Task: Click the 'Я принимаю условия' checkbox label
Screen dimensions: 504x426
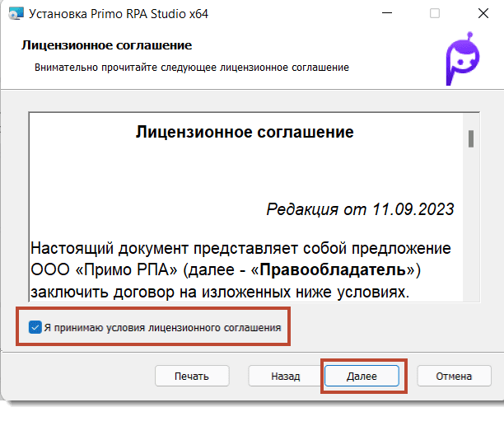Action: pos(162,327)
